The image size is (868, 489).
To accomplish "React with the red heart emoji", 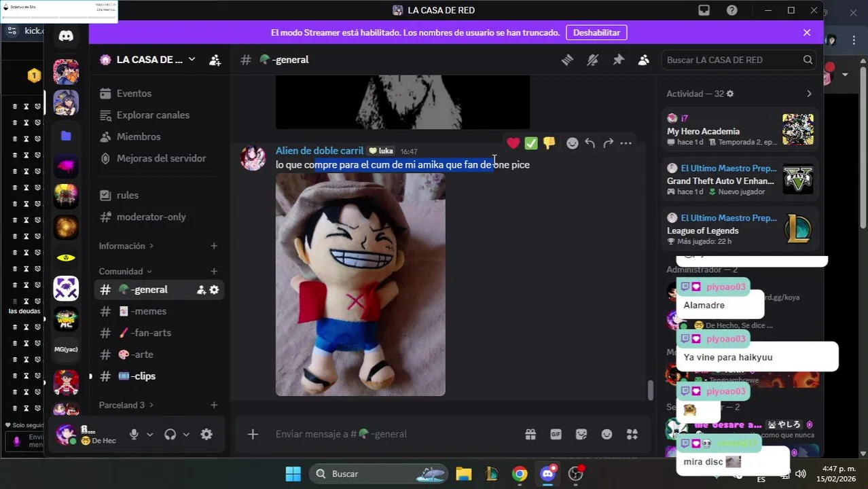I will [513, 143].
